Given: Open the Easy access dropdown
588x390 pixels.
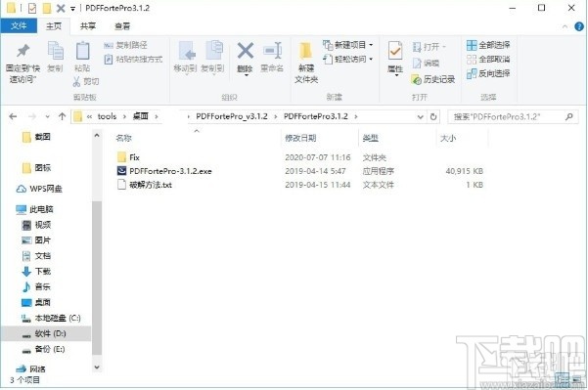Looking at the screenshot, I should tap(347, 60).
